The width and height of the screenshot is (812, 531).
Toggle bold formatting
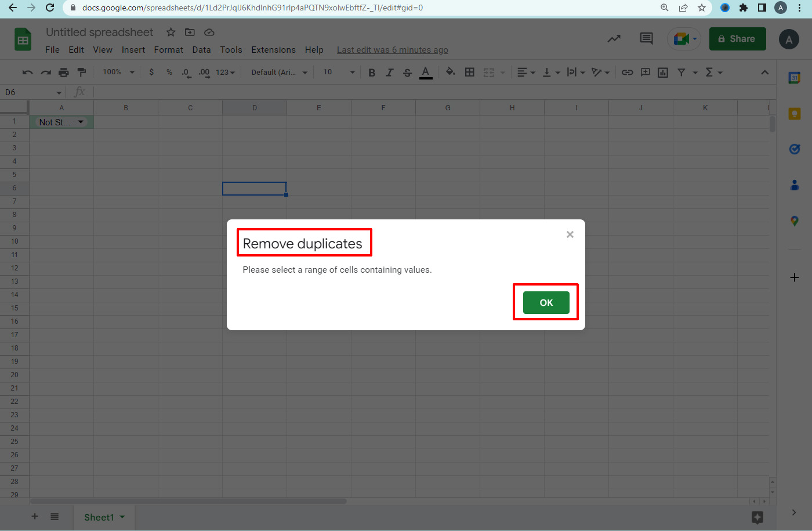[x=372, y=73]
